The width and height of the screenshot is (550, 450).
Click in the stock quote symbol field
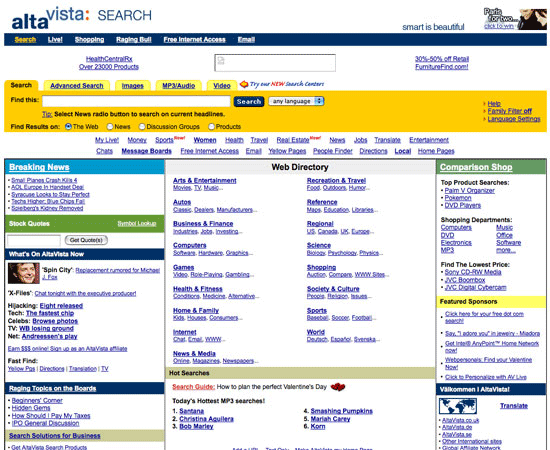pos(34,240)
